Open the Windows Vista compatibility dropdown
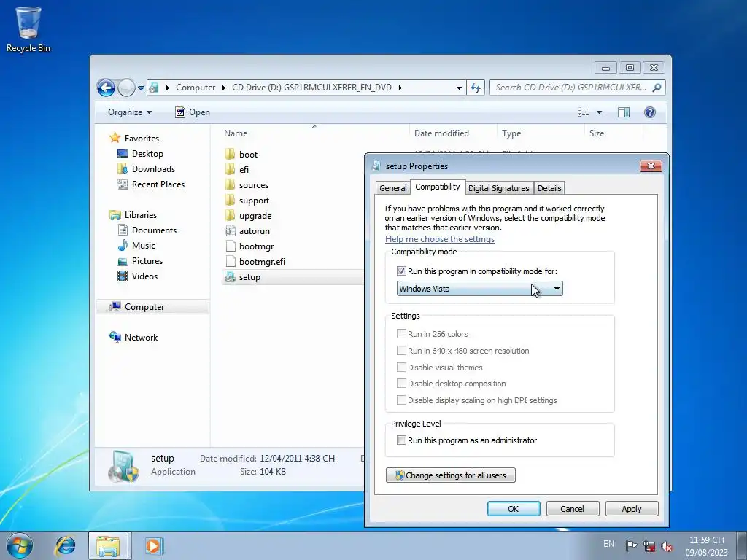This screenshot has width=747, height=560. click(480, 289)
